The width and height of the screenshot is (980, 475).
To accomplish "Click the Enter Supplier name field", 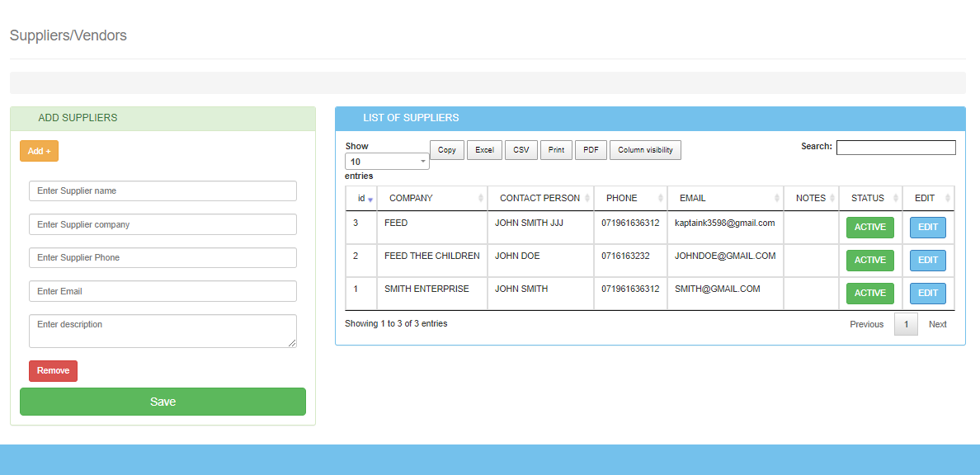I will 163,191.
